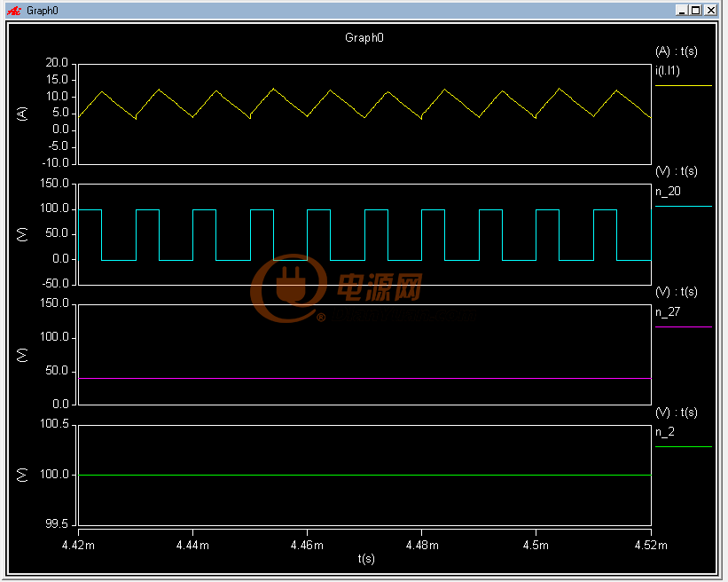Click the 20.0 tick on current axis

pyautogui.click(x=57, y=63)
